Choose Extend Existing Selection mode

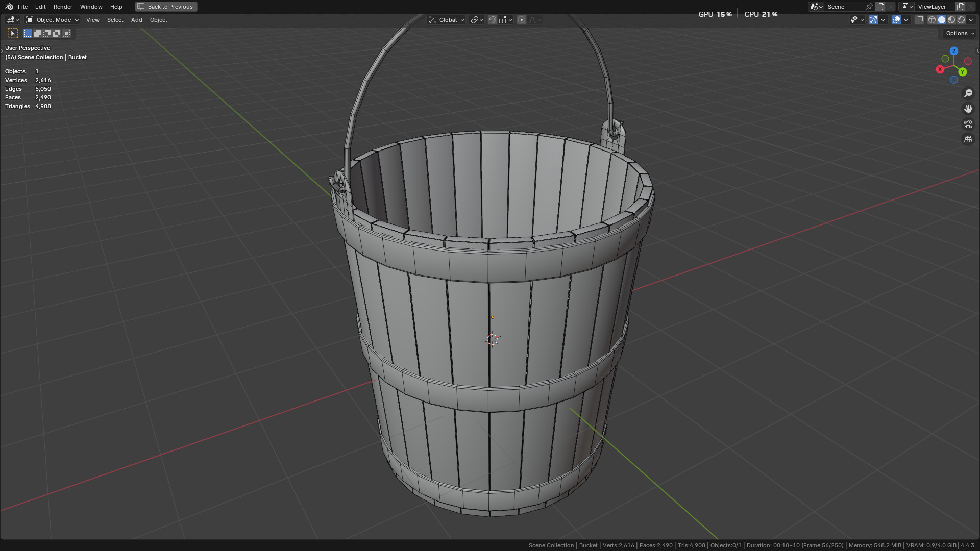tap(37, 33)
